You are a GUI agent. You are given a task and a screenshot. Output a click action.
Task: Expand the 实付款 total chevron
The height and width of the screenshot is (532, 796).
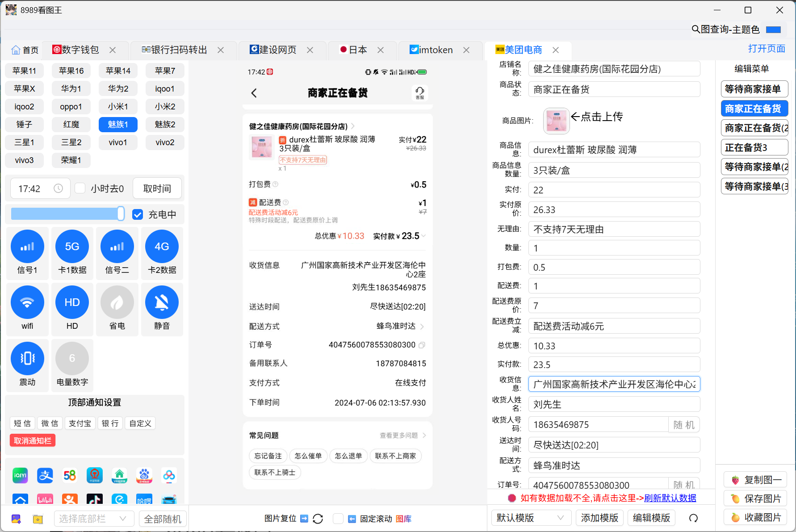[x=423, y=236]
